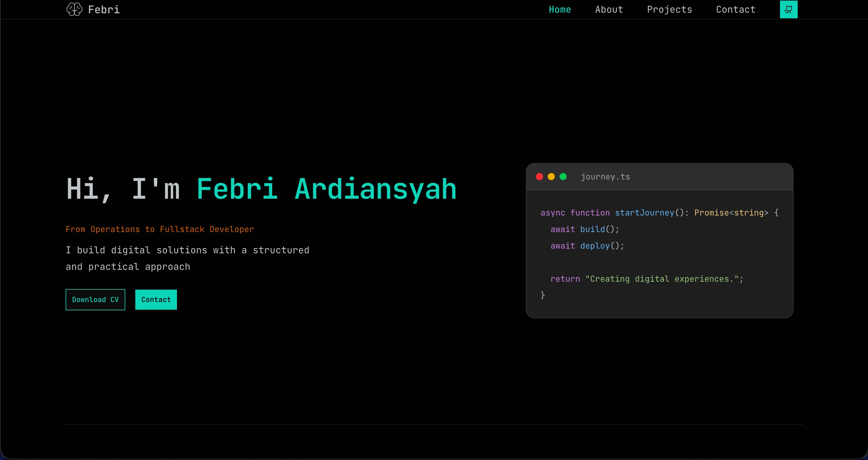Click "and practical approach" text line
This screenshot has width=868, height=460.
tap(128, 267)
